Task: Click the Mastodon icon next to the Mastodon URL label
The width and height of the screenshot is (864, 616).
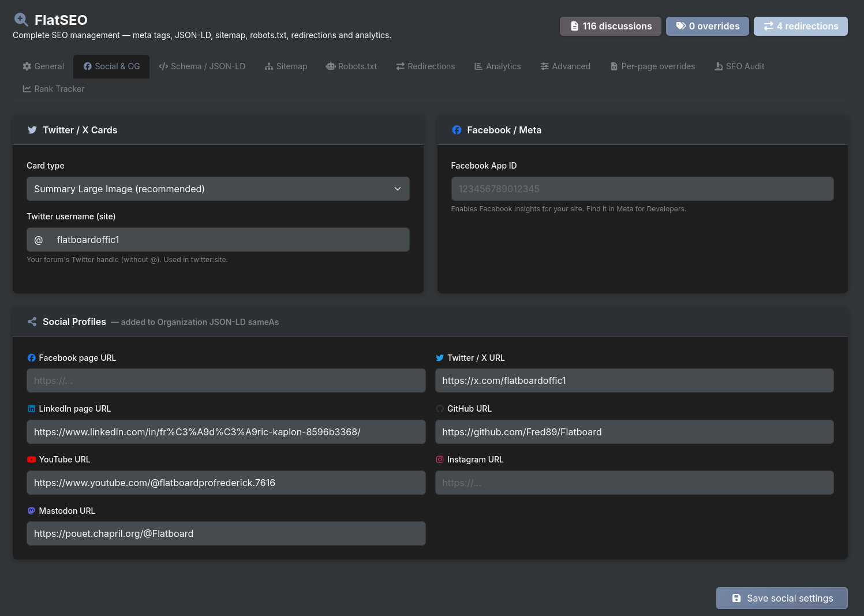Action: click(32, 511)
